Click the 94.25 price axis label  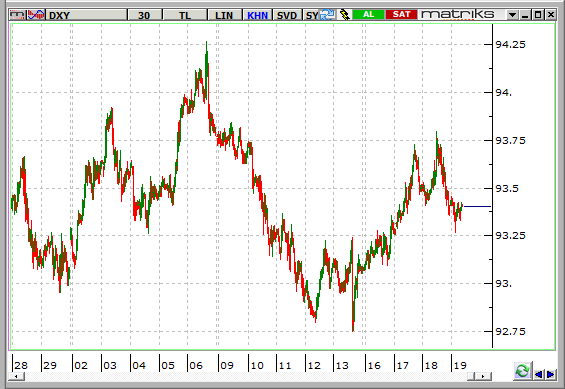[510, 45]
